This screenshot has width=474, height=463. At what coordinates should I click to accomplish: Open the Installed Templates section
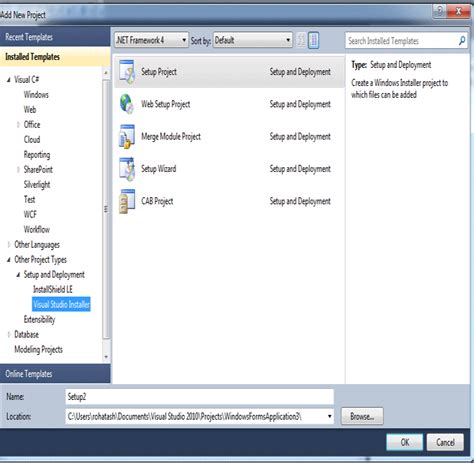click(55, 57)
